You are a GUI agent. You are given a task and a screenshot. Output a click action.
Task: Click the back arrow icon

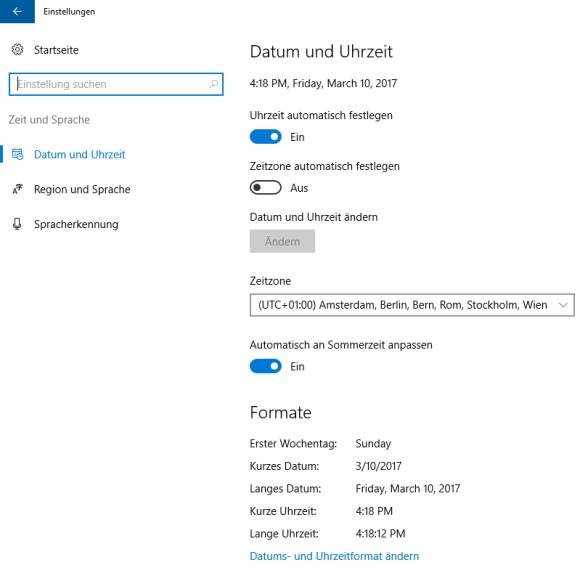click(x=17, y=11)
